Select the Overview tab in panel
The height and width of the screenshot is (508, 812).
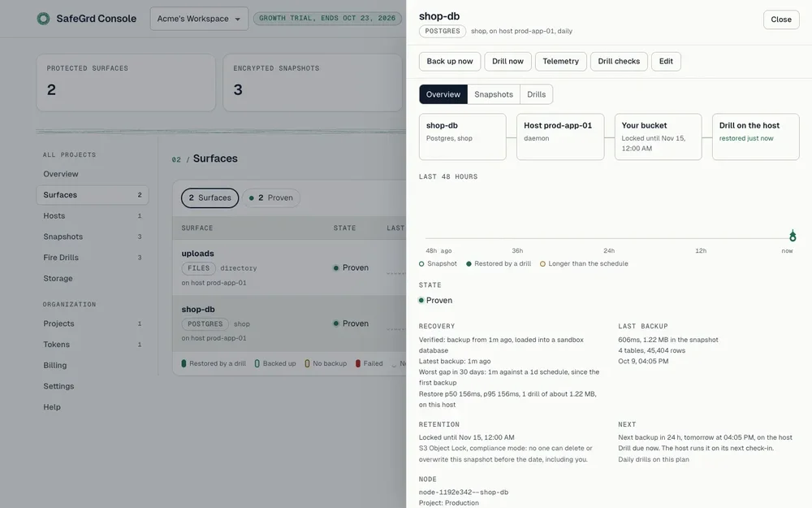443,94
